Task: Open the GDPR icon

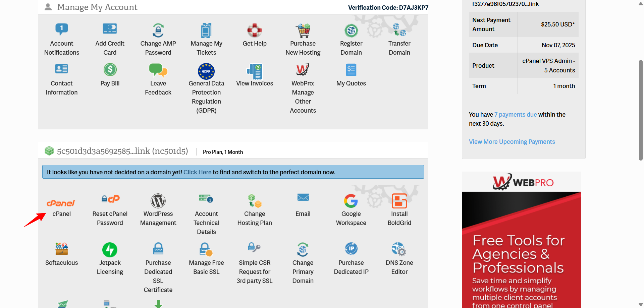Action: coord(206,71)
